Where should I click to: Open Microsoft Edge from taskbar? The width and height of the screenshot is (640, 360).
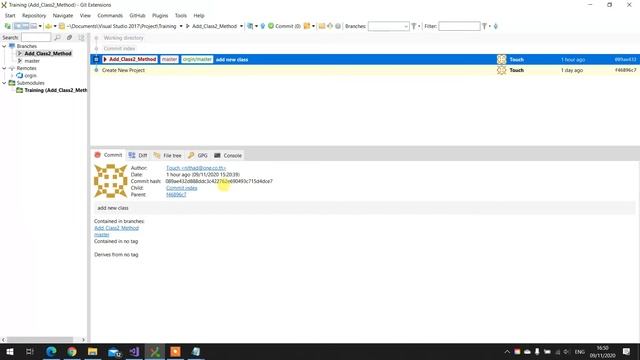51,351
